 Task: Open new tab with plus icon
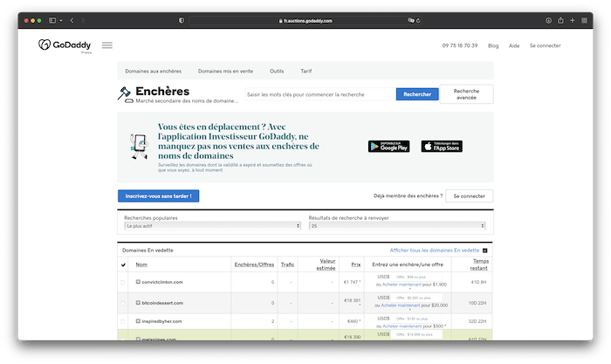tap(573, 19)
